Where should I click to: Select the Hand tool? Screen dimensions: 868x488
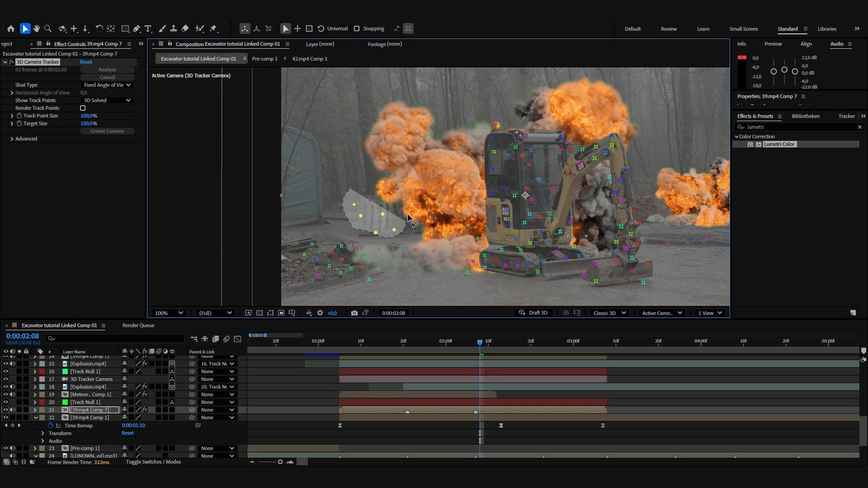coord(36,29)
